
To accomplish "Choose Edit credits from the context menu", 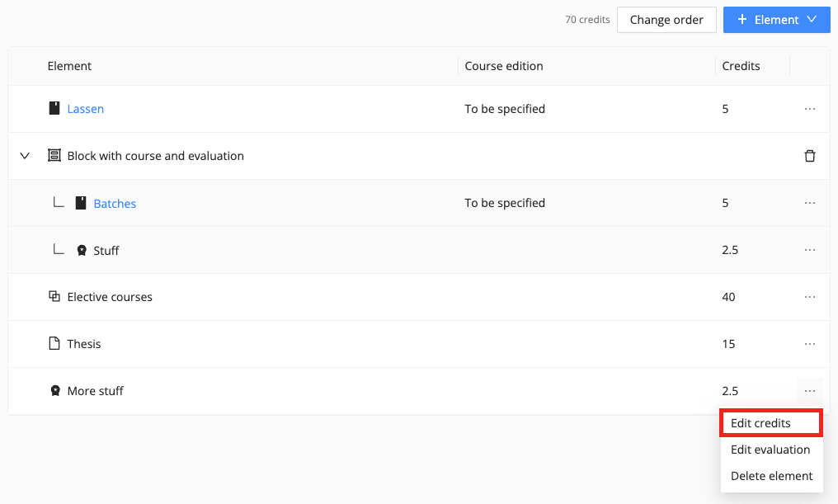I will (770, 423).
